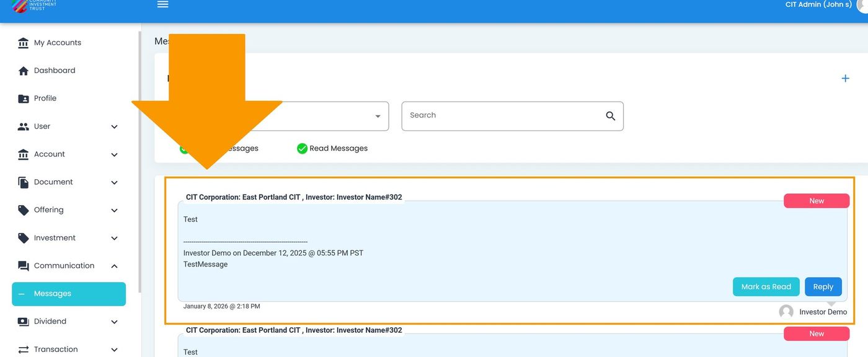Collapse the Communication sidebar section
The image size is (868, 357).
(114, 266)
